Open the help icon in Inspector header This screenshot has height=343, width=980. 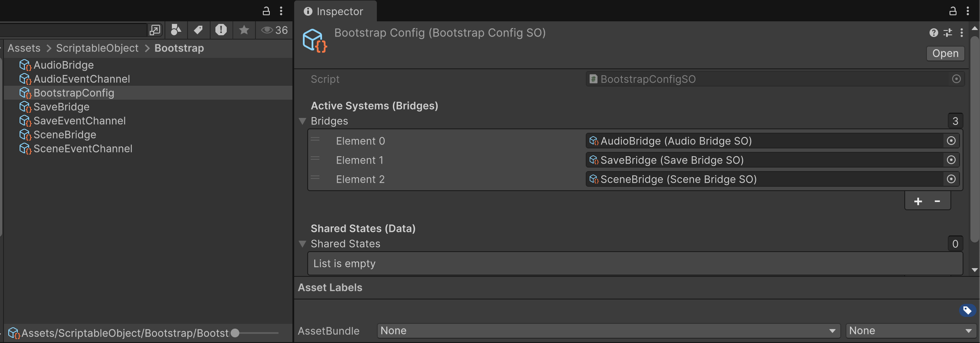click(x=933, y=33)
